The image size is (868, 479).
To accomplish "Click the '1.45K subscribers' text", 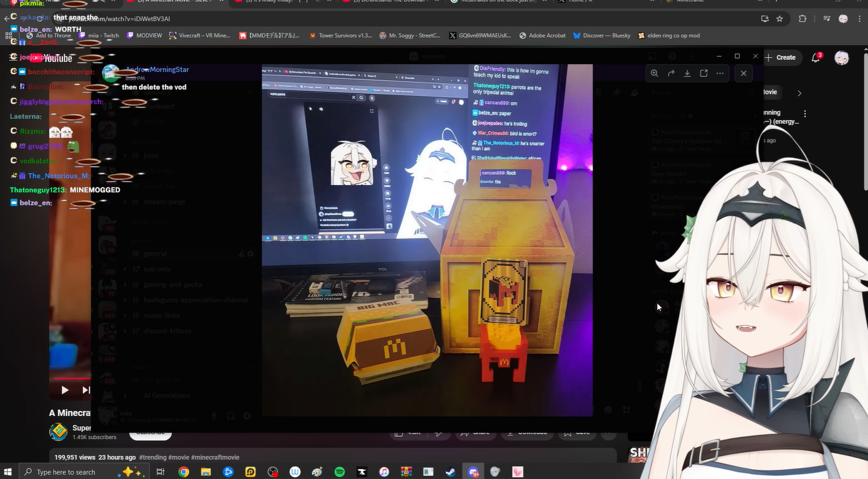I will (x=94, y=437).
